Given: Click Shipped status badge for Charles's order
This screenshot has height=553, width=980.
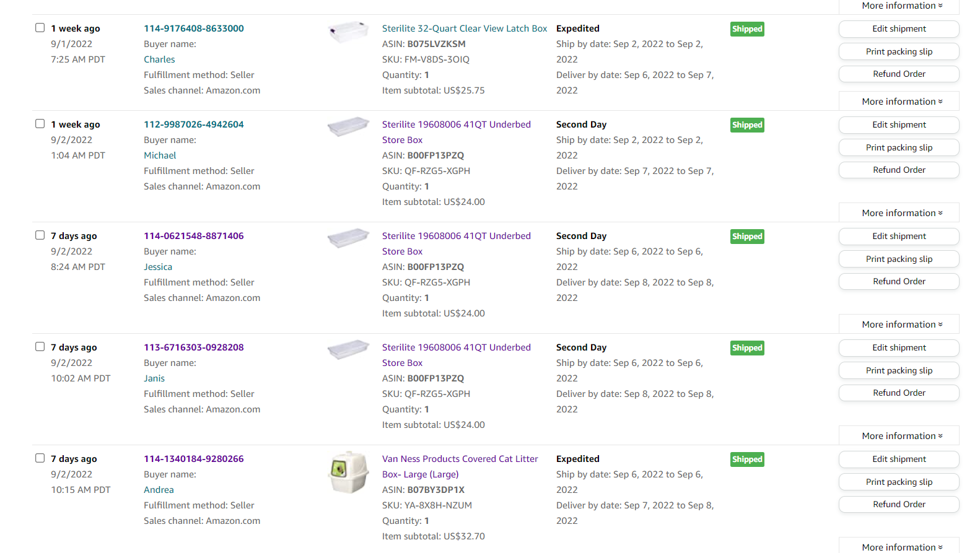Looking at the screenshot, I should [746, 29].
